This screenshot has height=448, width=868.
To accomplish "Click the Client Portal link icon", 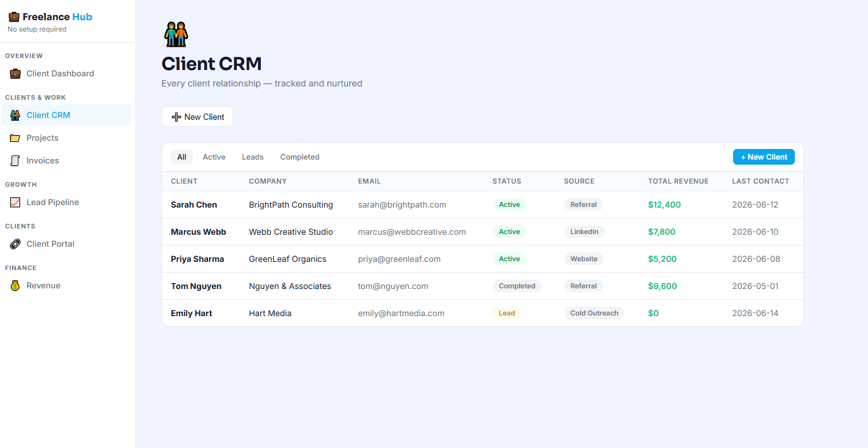I will pos(15,244).
